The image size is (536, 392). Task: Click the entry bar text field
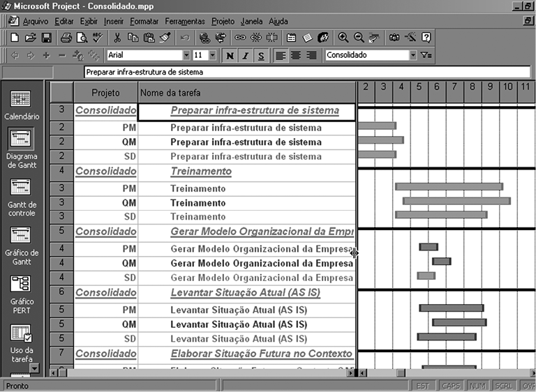point(307,72)
